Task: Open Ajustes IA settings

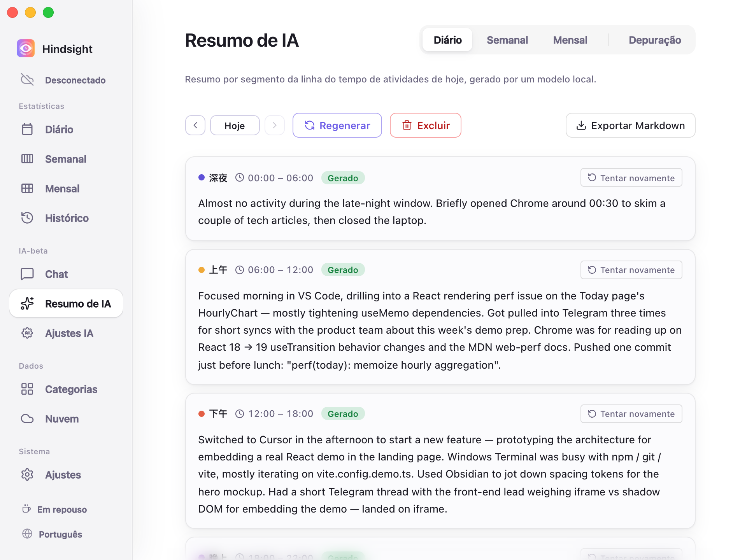Action: pyautogui.click(x=66, y=333)
